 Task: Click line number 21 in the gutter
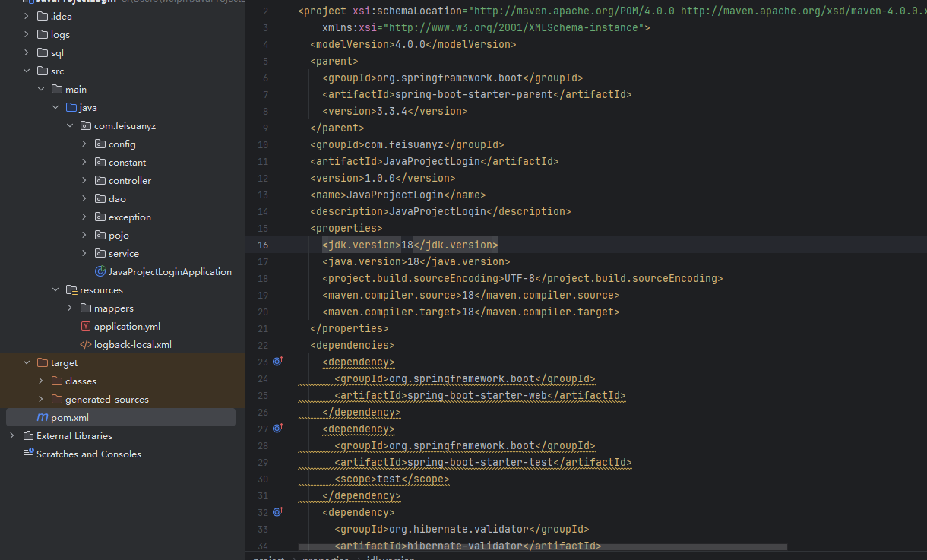pos(263,328)
